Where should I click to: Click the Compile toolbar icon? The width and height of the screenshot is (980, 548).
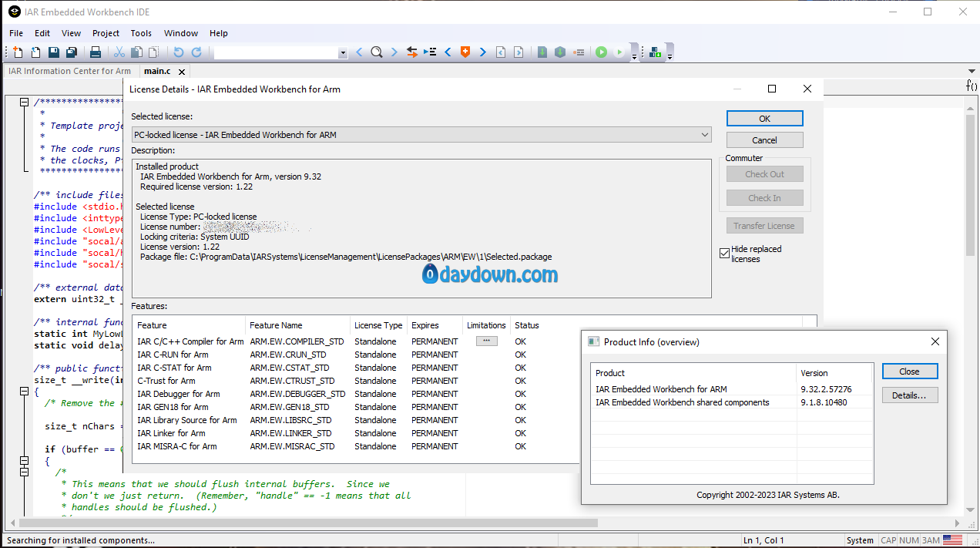point(542,52)
